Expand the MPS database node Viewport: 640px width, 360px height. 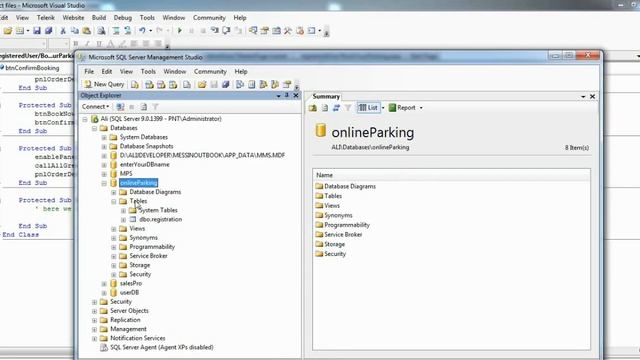(x=104, y=174)
